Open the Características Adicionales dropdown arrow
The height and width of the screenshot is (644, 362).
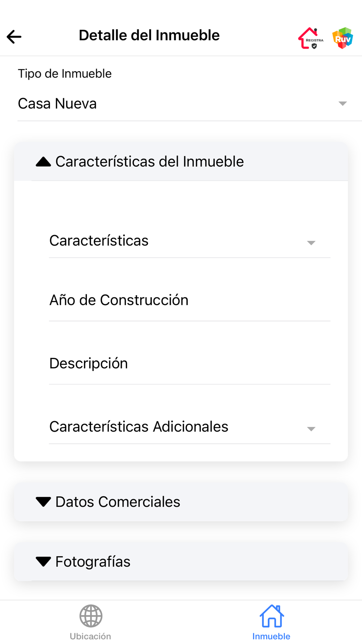tap(311, 429)
